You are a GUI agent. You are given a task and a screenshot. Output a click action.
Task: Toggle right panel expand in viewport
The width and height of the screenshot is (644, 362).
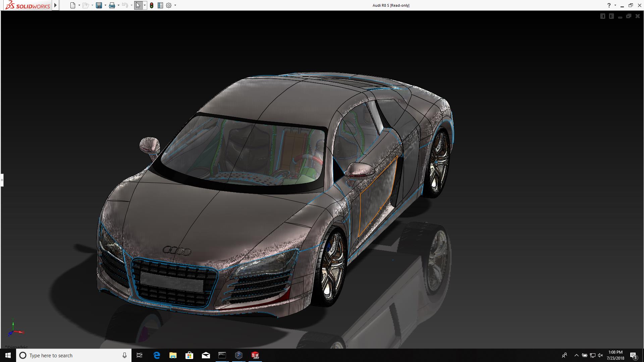pos(611,16)
